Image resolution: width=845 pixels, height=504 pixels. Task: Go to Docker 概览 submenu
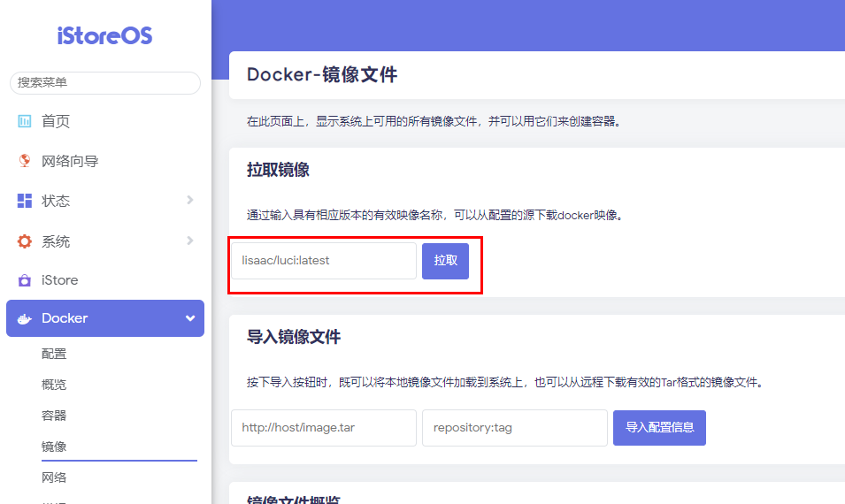[x=54, y=385]
